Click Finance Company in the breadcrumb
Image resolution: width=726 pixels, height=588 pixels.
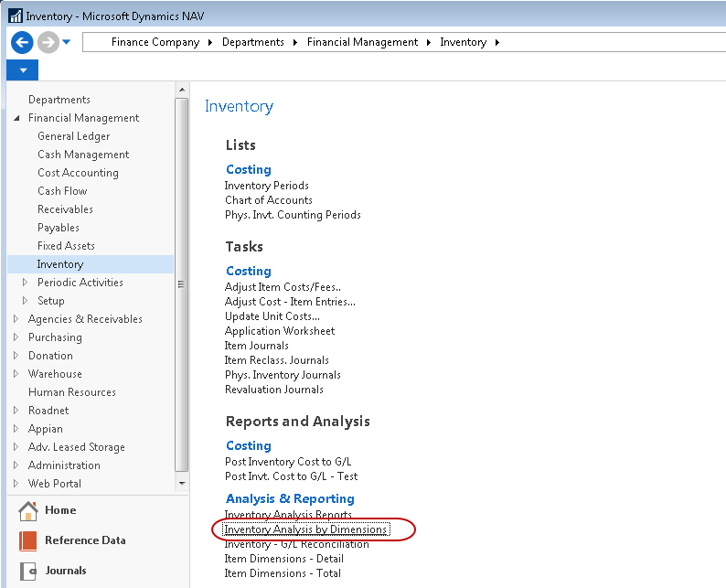155,42
